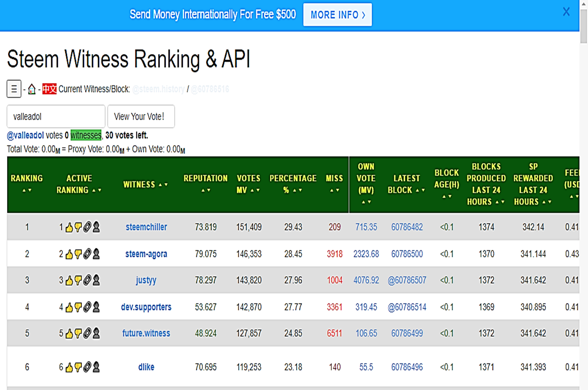Click the chain link icon in dlike row
The width and height of the screenshot is (588, 390).
87,367
